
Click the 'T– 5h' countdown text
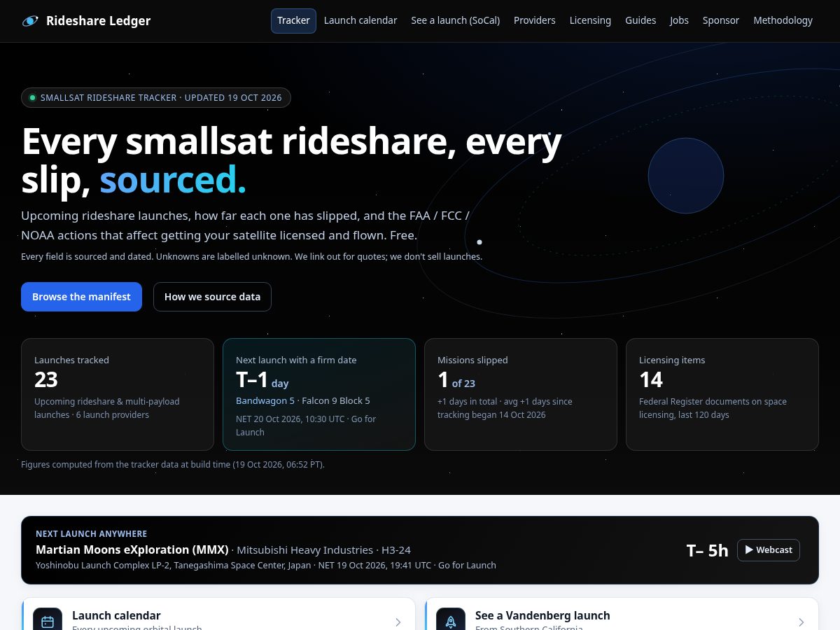(x=707, y=550)
